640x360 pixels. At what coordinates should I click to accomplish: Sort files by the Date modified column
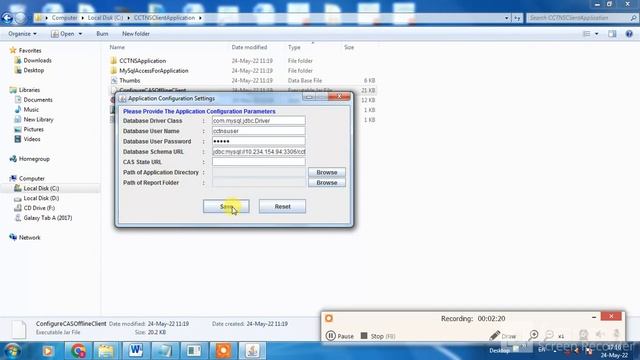point(249,47)
